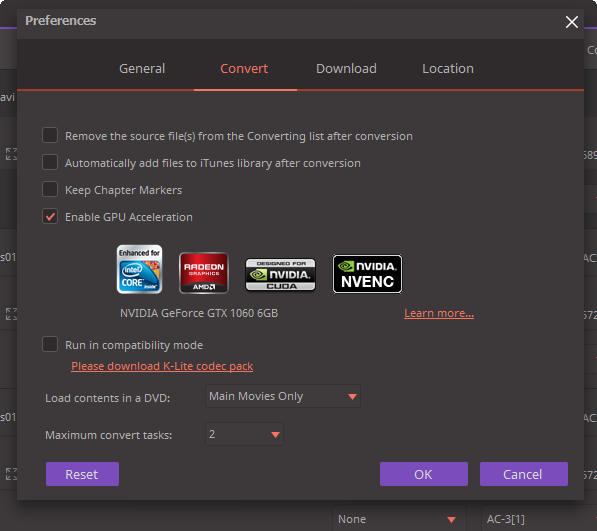Click the NVIDIA CUDA badge
The width and height of the screenshot is (597, 531).
click(x=281, y=274)
